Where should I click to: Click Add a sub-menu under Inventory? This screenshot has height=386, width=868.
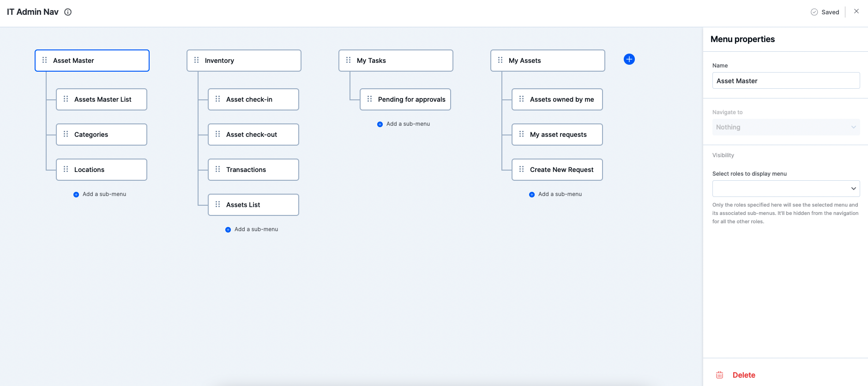[256, 229]
